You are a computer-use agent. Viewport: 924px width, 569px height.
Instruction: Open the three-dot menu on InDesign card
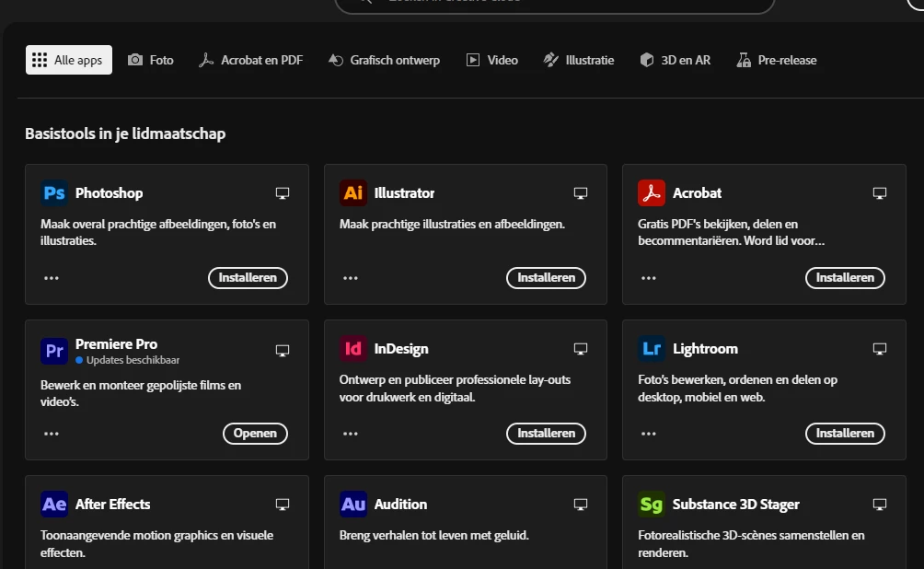pyautogui.click(x=350, y=434)
